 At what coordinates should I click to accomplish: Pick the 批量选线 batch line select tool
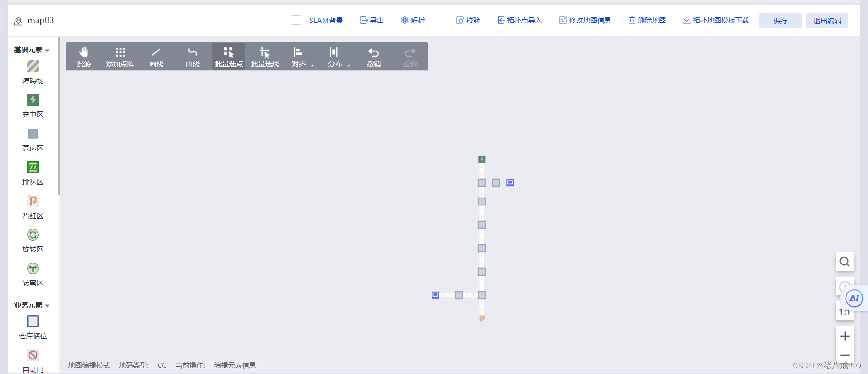[265, 57]
